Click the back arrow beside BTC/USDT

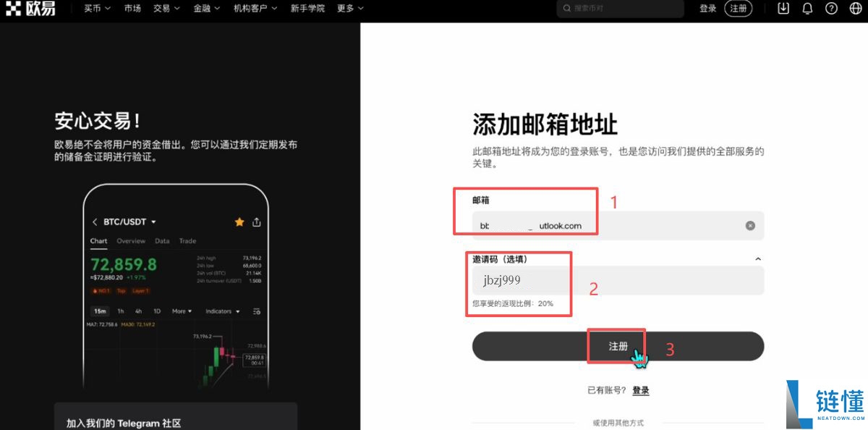coord(95,222)
